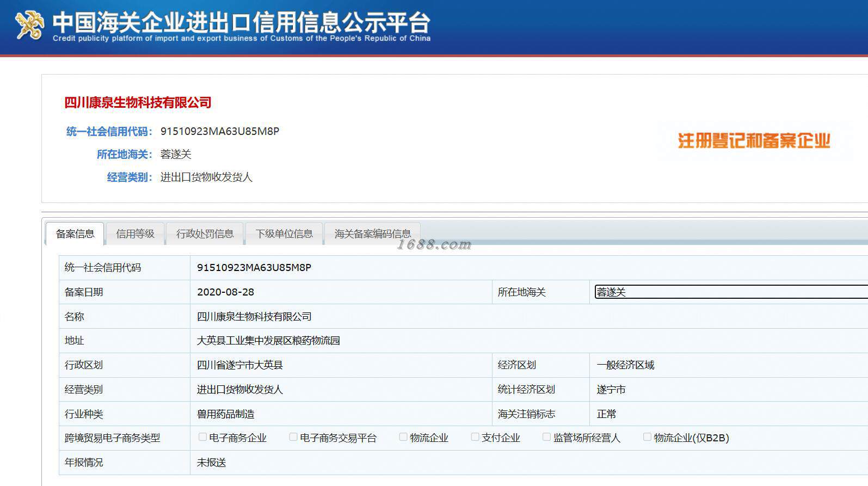Switch to the 备案信息 tab
The image size is (868, 486).
click(75, 234)
